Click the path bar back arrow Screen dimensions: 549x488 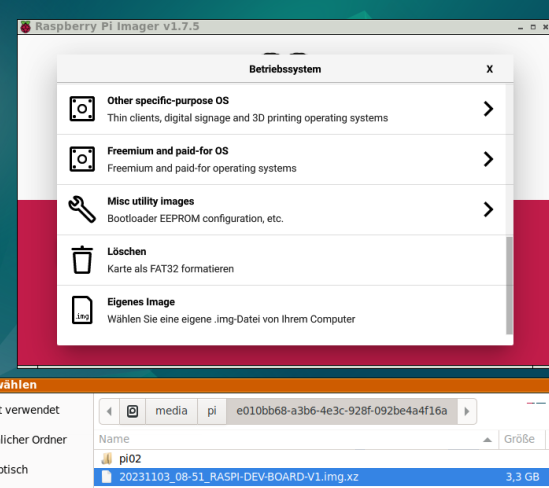pos(109,411)
